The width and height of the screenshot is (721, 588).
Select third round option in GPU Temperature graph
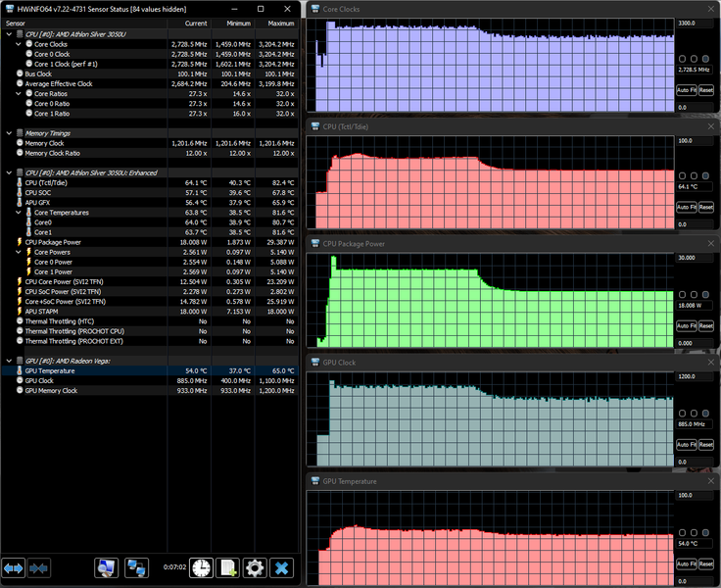705,532
